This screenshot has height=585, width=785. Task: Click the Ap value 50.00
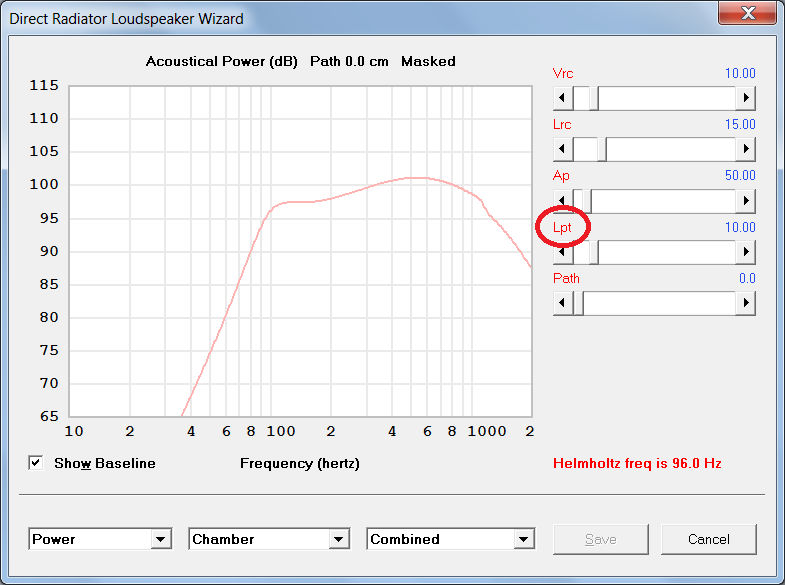click(740, 175)
